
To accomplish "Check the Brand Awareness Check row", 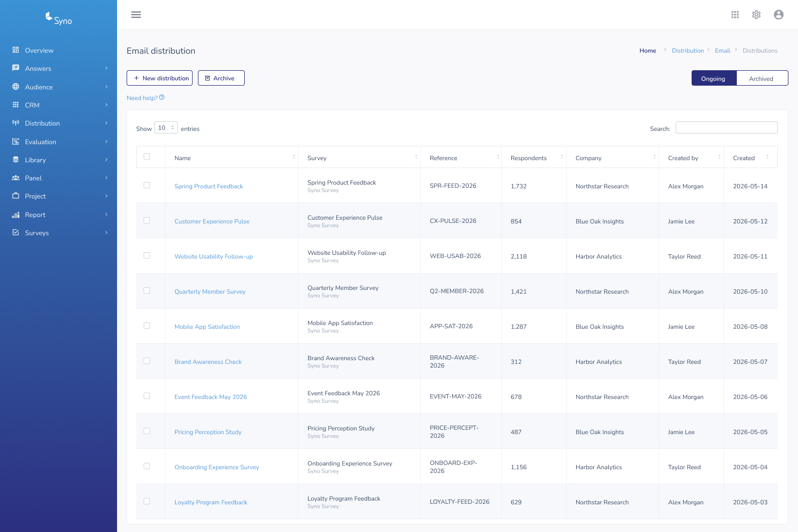I will coord(147,361).
